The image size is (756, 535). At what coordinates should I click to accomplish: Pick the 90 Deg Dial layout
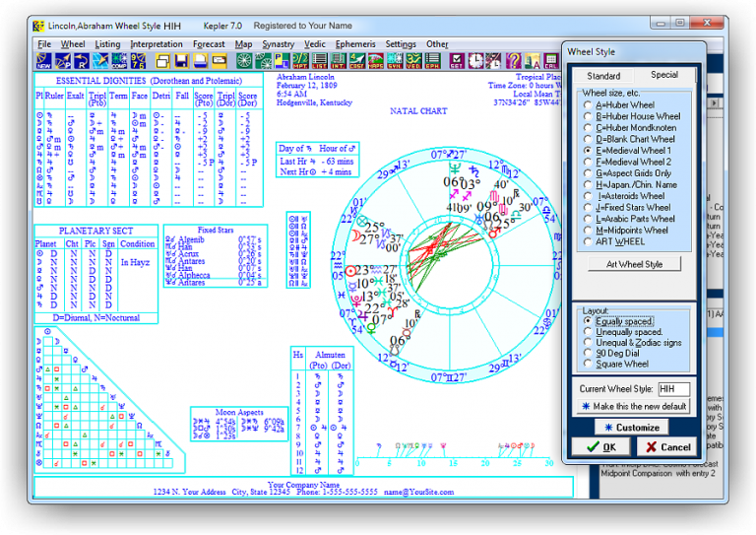tap(588, 354)
